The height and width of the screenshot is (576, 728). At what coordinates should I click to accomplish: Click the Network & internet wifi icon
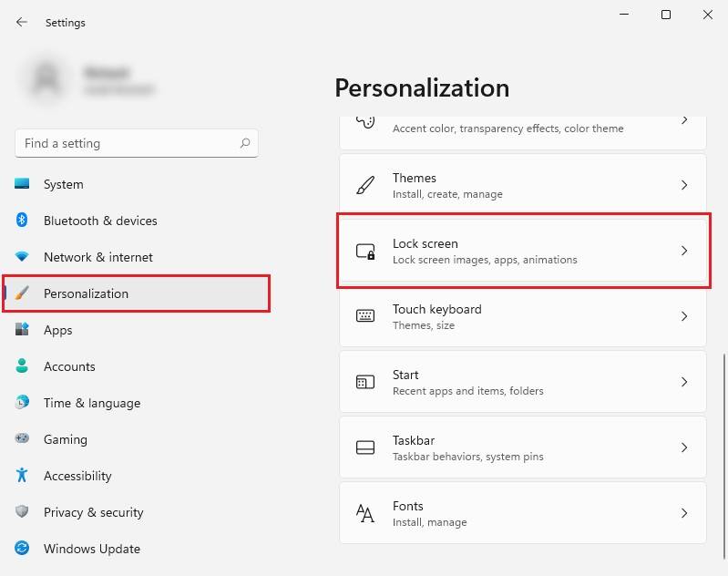[23, 257]
